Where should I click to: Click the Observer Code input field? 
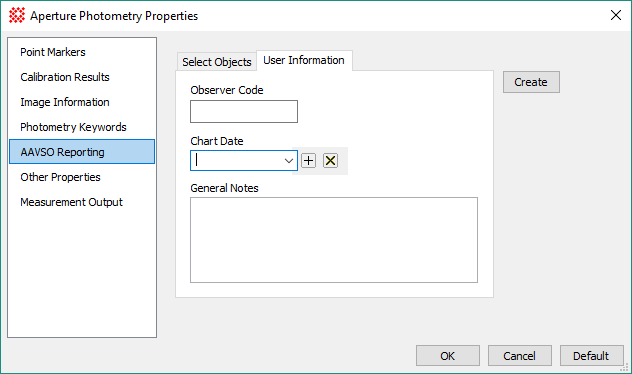(x=244, y=112)
